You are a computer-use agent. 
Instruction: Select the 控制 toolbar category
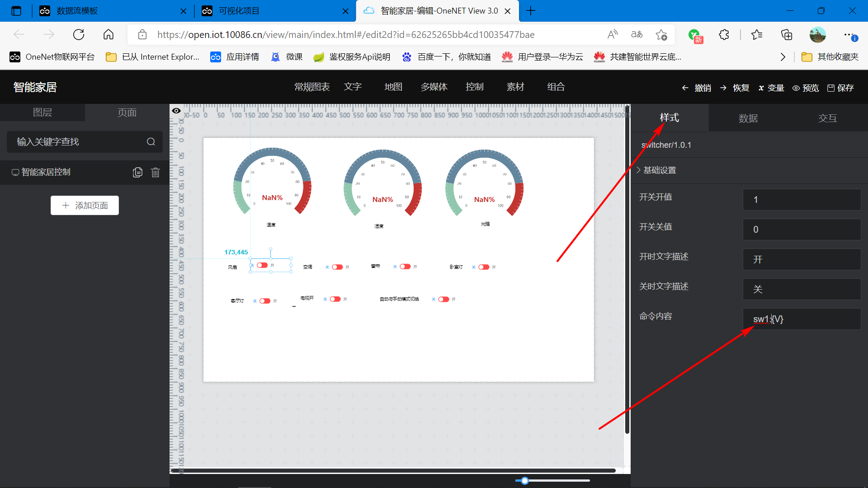pos(476,88)
